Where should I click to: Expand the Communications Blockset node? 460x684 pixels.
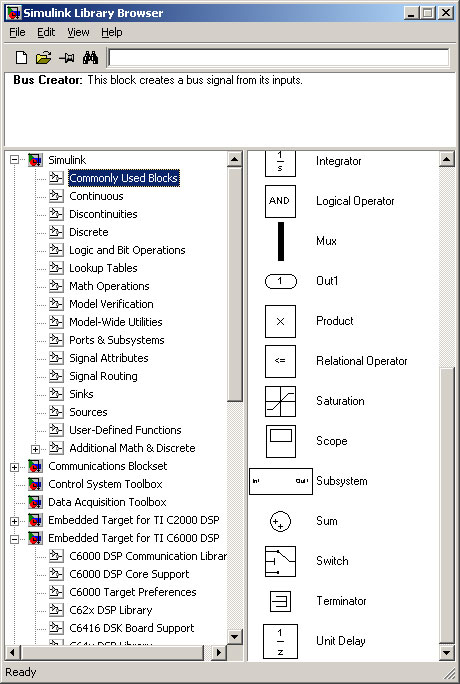pos(14,467)
